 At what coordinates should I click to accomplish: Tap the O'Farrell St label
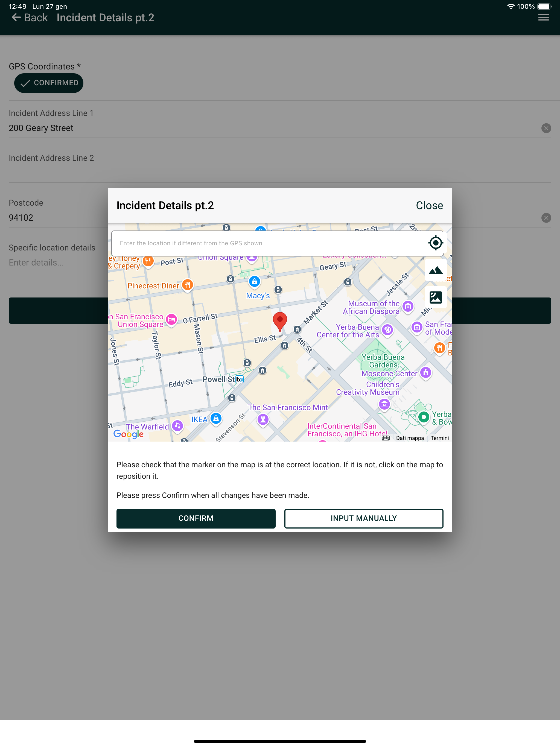pos(200,318)
